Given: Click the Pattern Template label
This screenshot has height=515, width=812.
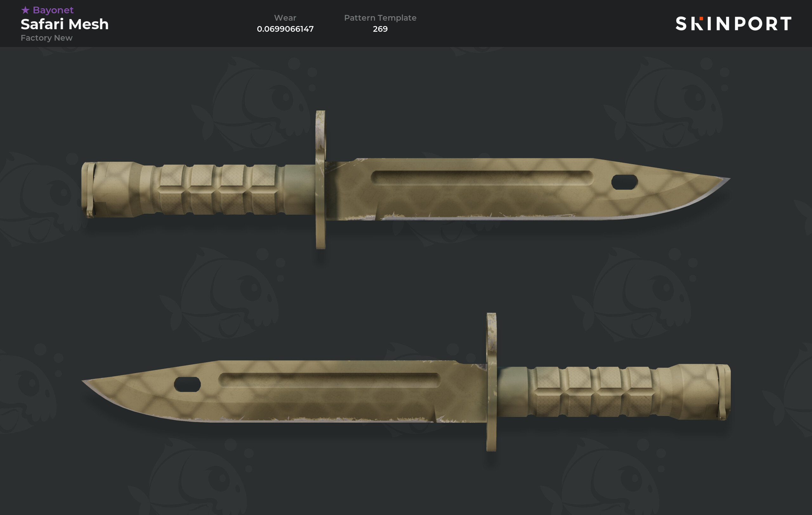Looking at the screenshot, I should pyautogui.click(x=380, y=18).
